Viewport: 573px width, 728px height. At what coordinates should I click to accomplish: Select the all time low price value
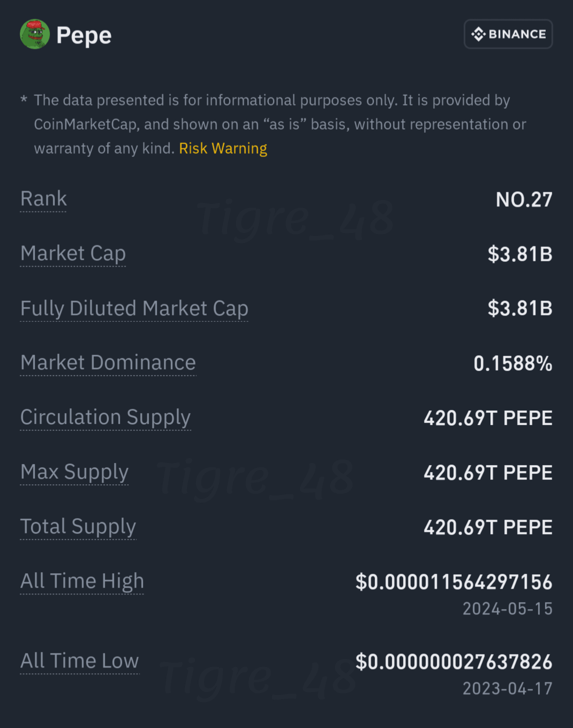(454, 662)
